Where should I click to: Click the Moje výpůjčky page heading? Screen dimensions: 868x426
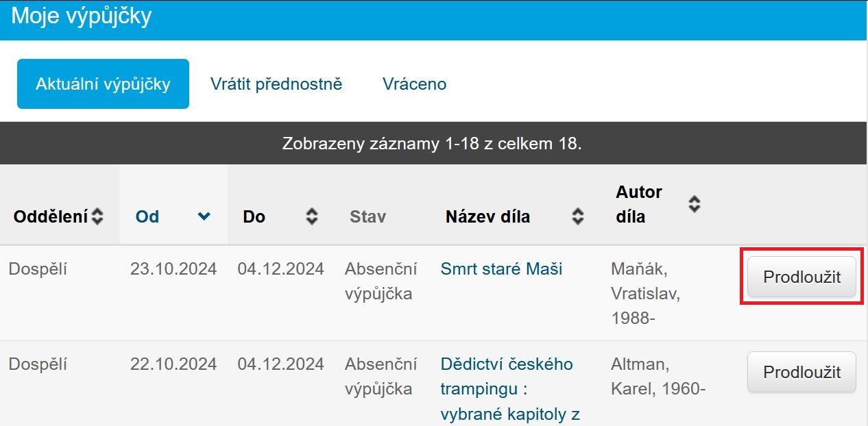(x=81, y=16)
